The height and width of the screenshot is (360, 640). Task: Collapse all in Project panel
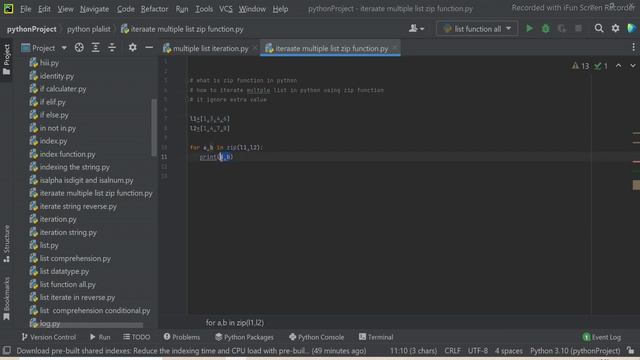coord(111,48)
